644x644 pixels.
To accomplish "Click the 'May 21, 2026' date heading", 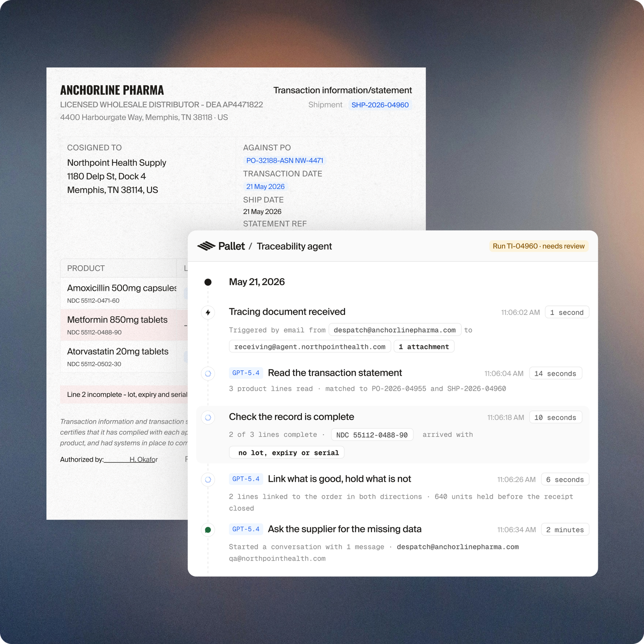I will (257, 282).
